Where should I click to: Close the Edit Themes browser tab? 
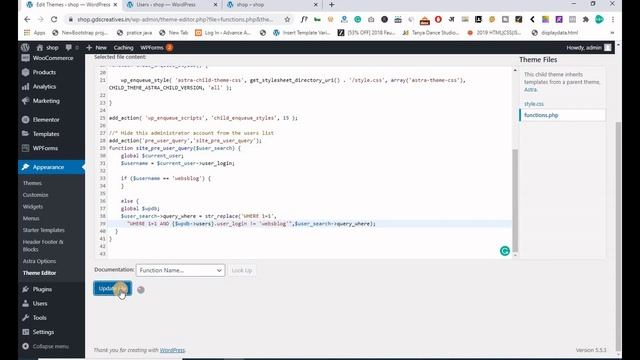[x=116, y=5]
